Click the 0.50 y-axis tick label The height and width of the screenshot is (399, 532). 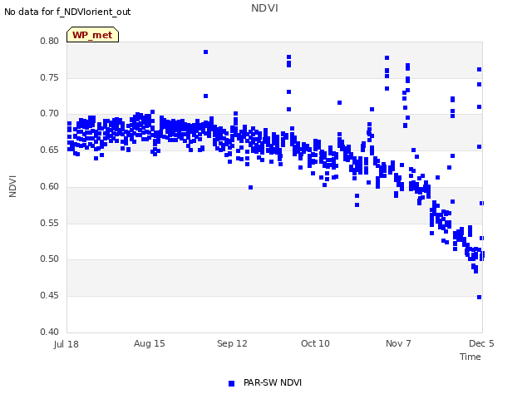50,259
